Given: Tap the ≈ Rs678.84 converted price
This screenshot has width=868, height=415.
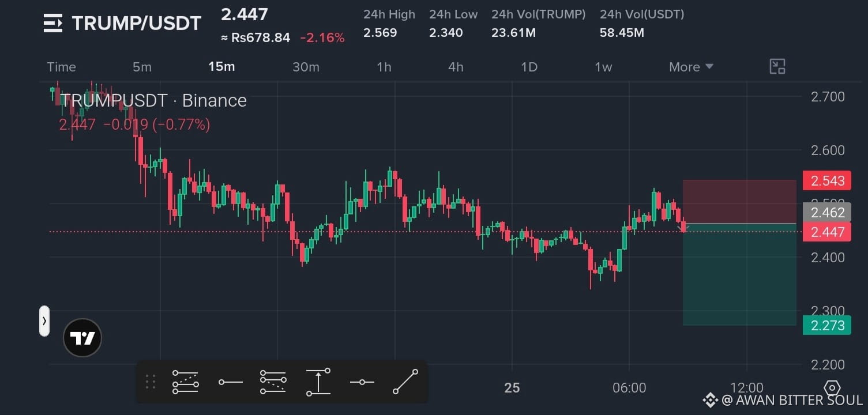Looking at the screenshot, I should pos(255,38).
